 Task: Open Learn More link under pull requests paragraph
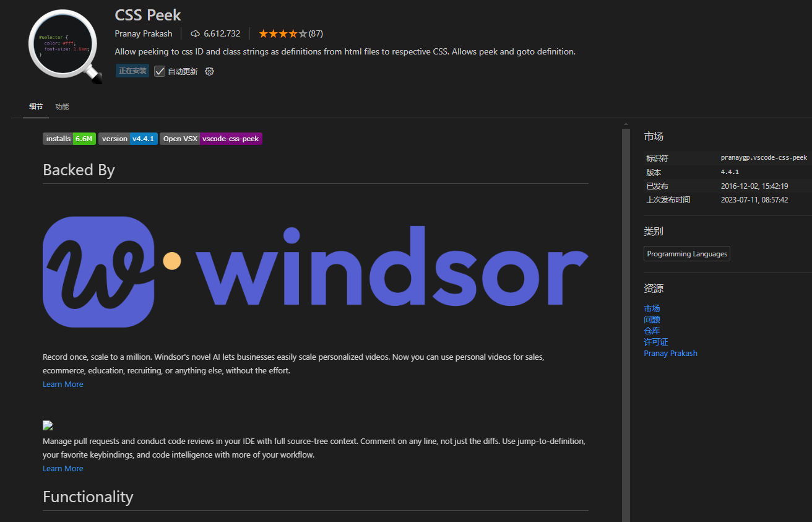click(63, 469)
